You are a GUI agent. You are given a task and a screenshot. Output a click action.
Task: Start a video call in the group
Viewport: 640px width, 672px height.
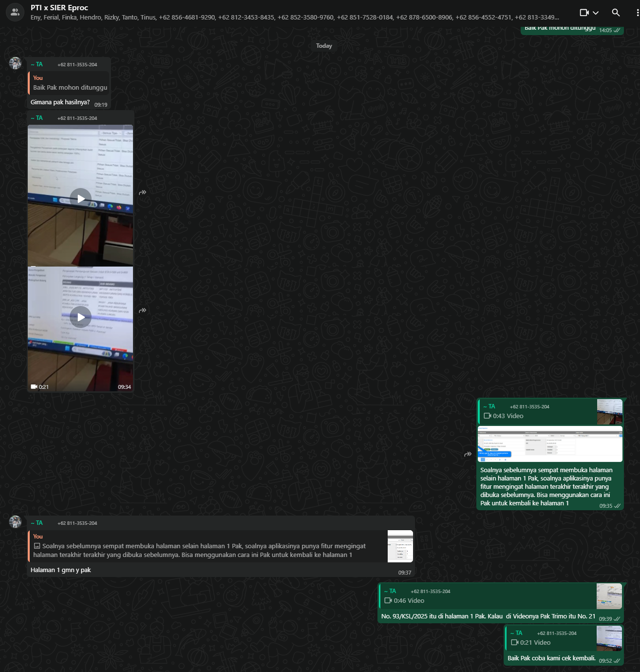pos(584,13)
